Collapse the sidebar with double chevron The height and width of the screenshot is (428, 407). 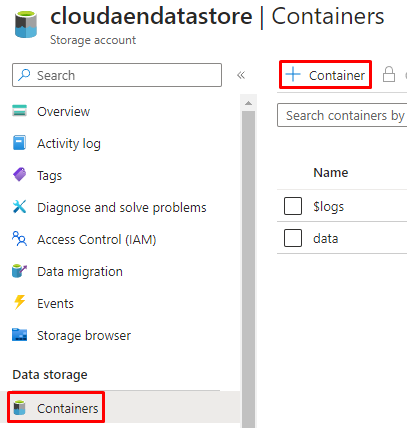tap(241, 75)
